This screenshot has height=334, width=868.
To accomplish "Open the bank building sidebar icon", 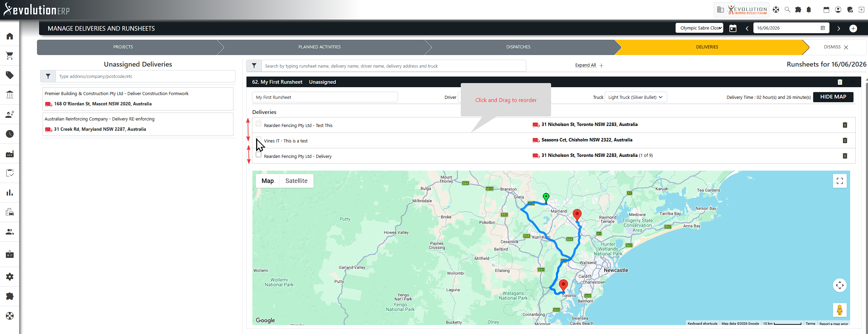I will click(x=10, y=95).
